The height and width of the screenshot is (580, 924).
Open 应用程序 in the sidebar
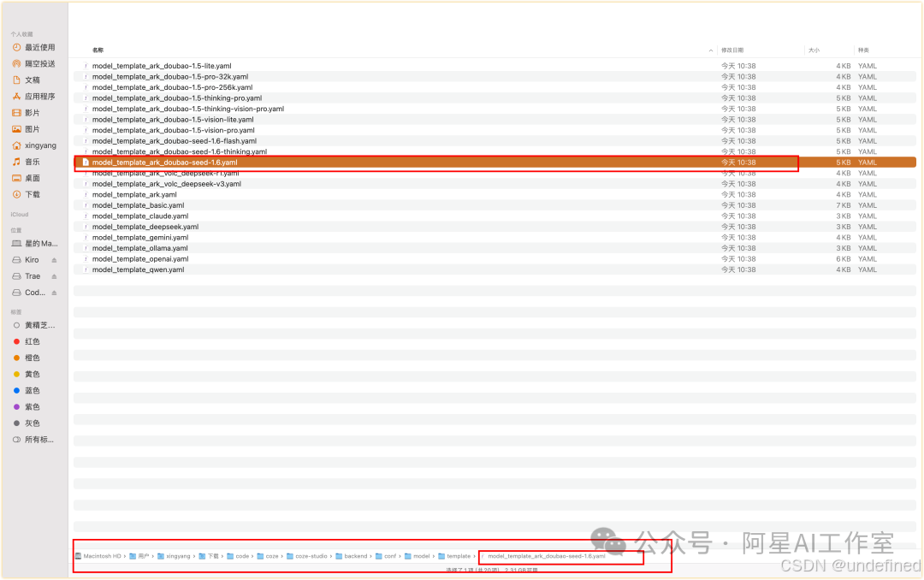(x=34, y=96)
